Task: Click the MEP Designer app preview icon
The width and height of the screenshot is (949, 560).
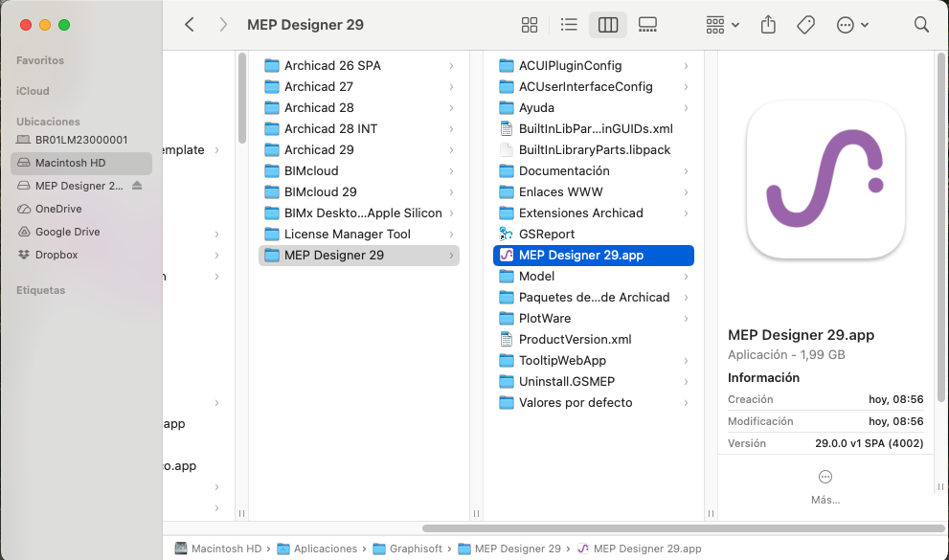Action: pyautogui.click(x=825, y=180)
